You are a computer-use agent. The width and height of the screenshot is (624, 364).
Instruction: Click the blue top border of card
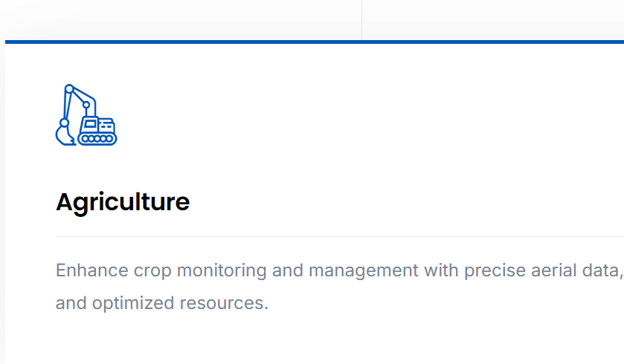tap(315, 42)
